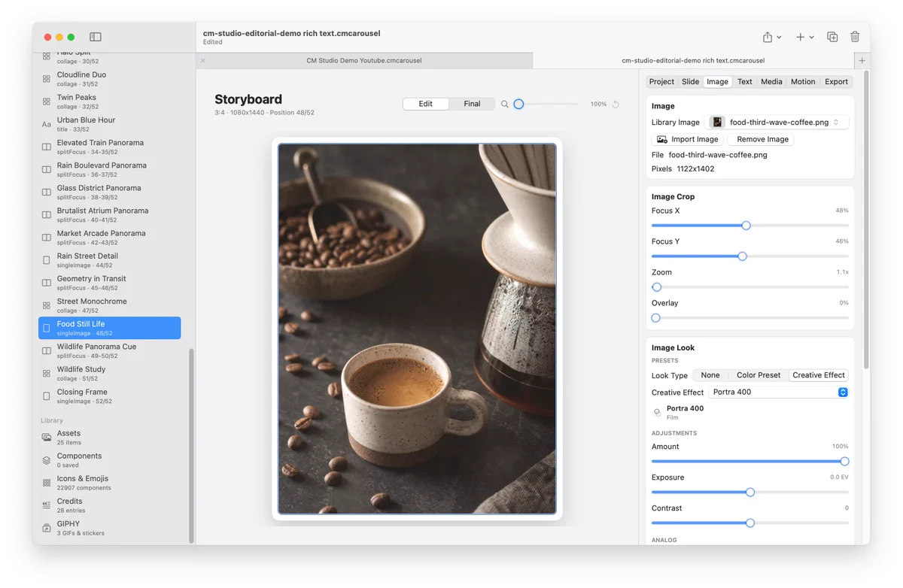Viewport: 903px width, 588px height.
Task: Click the Amount slider handle
Action: pyautogui.click(x=844, y=462)
